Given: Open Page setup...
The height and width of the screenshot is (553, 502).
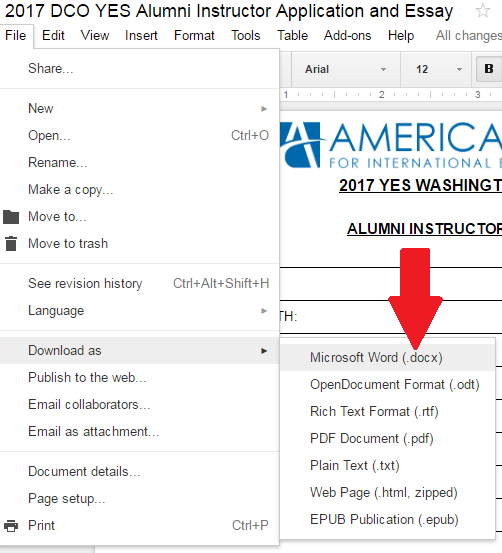Looking at the screenshot, I should (140, 499).
